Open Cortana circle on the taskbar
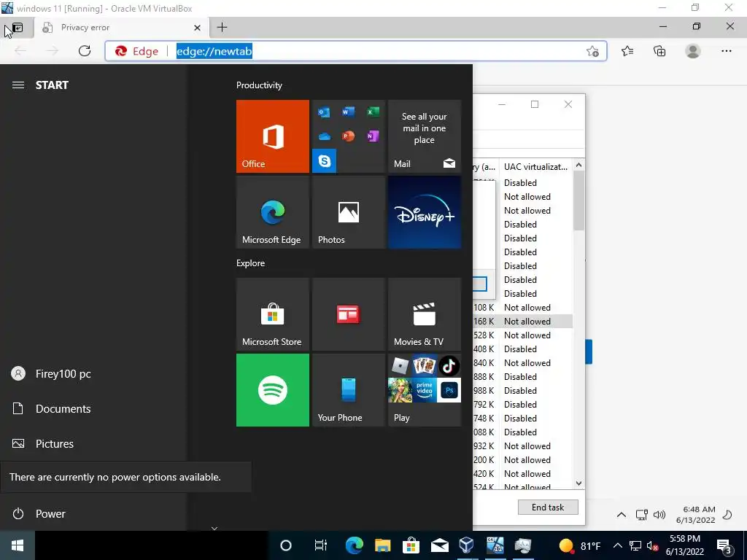747x560 pixels. click(286, 545)
